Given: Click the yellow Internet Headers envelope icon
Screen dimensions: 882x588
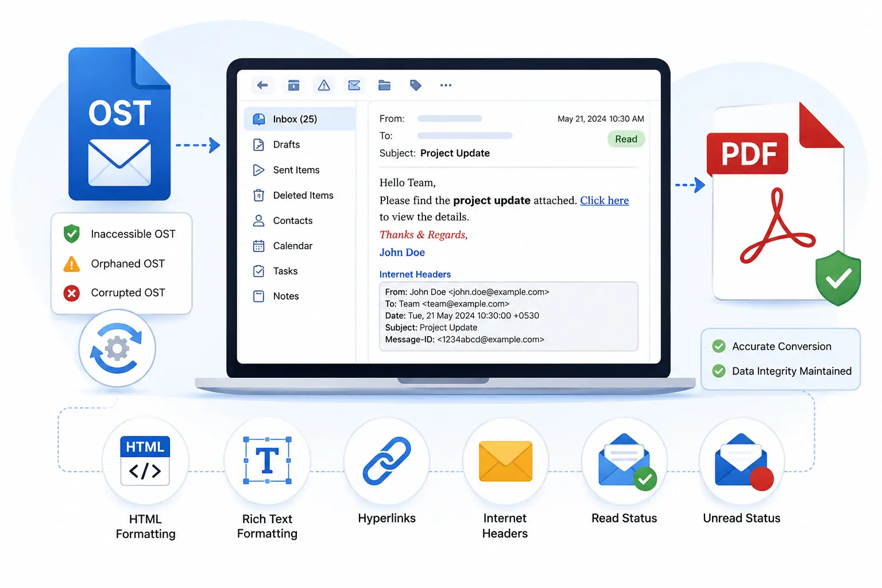Looking at the screenshot, I should pos(505,461).
